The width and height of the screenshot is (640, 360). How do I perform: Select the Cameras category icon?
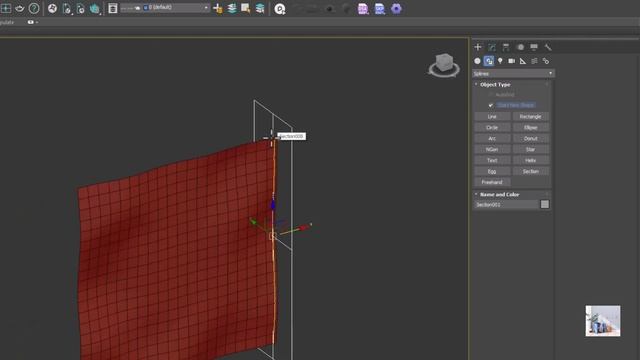coord(511,61)
